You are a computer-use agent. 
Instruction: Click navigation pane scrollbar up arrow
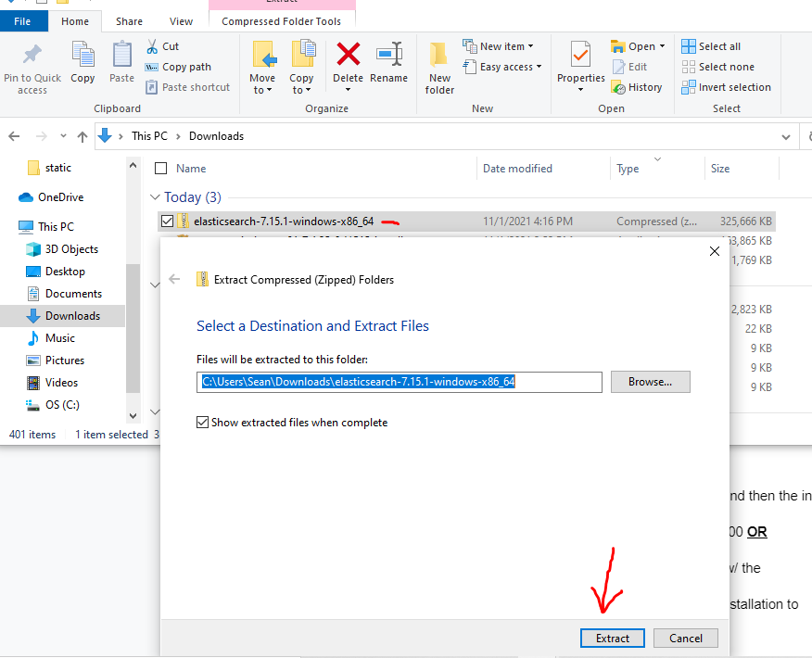[133, 166]
